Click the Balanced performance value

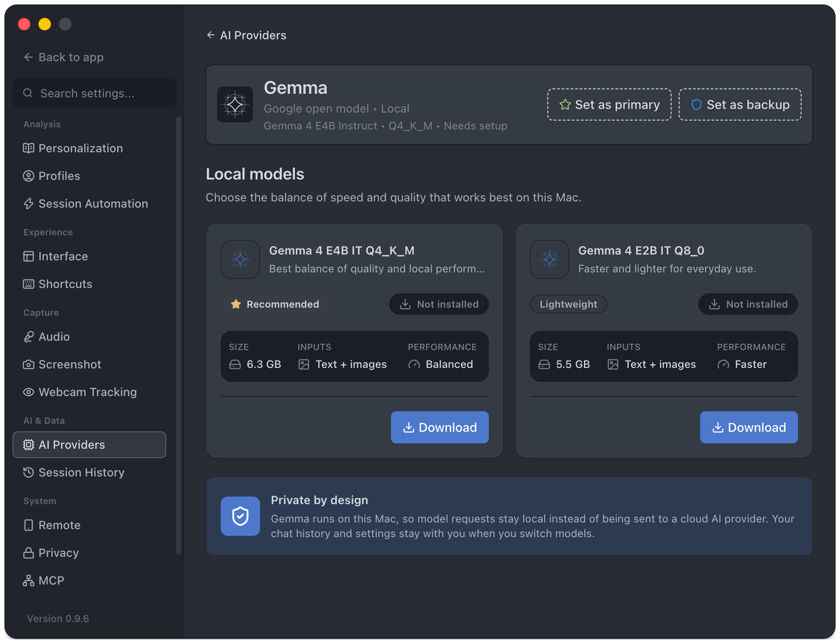coord(449,364)
